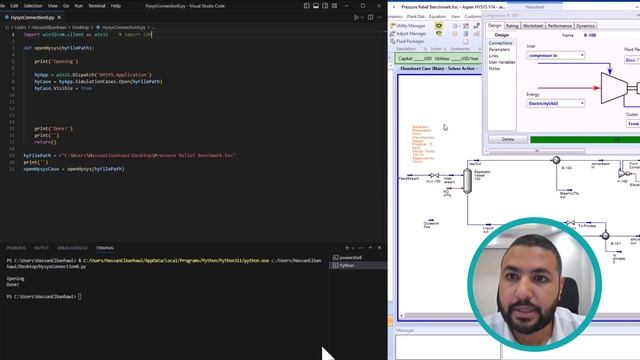Image resolution: width=640 pixels, height=360 pixels.
Task: Open editor More Actions ellipsis
Action: tap(380, 18)
